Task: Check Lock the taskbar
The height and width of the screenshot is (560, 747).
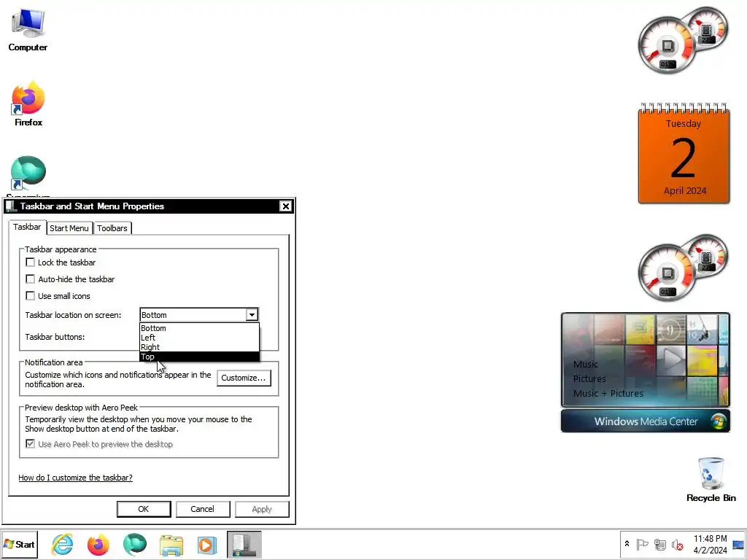Action: (x=30, y=262)
